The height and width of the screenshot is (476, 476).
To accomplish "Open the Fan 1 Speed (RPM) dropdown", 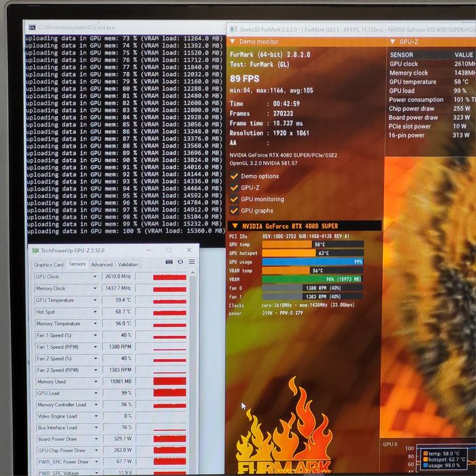I will pos(95,347).
